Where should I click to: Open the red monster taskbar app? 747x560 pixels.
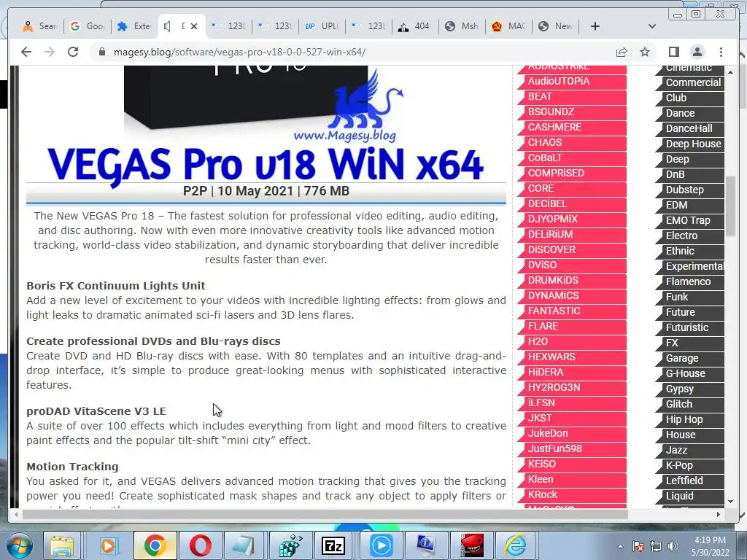tap(472, 545)
